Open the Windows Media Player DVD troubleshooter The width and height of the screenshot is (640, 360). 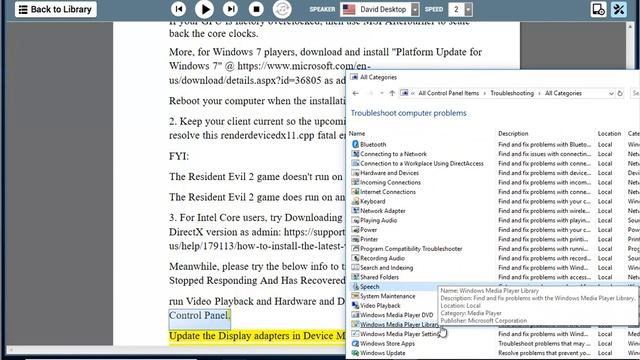click(392, 315)
